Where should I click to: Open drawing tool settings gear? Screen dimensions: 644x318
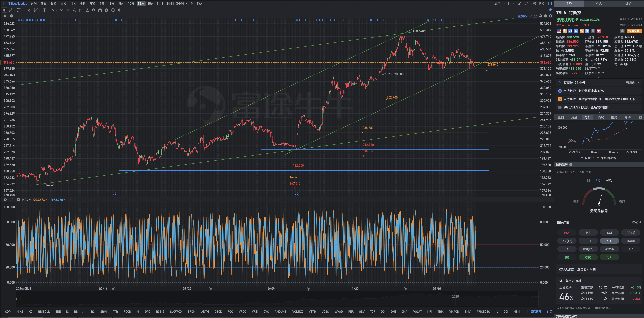coord(119,10)
